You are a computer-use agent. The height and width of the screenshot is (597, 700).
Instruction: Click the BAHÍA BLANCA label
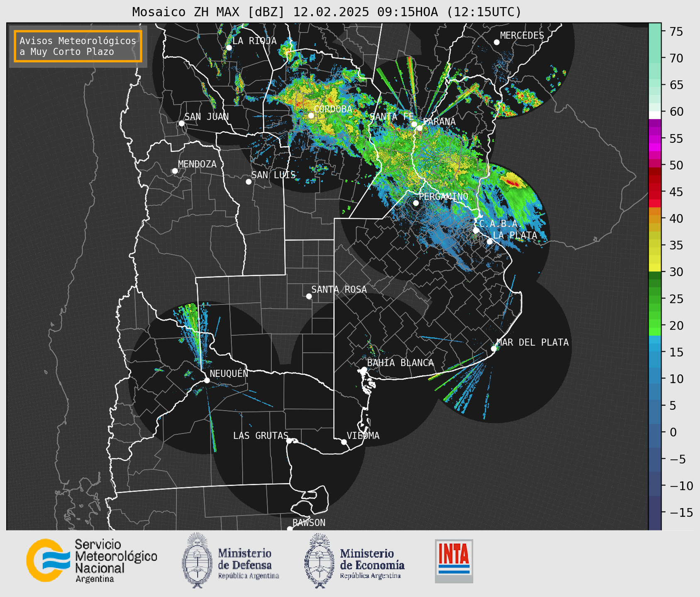(x=400, y=363)
